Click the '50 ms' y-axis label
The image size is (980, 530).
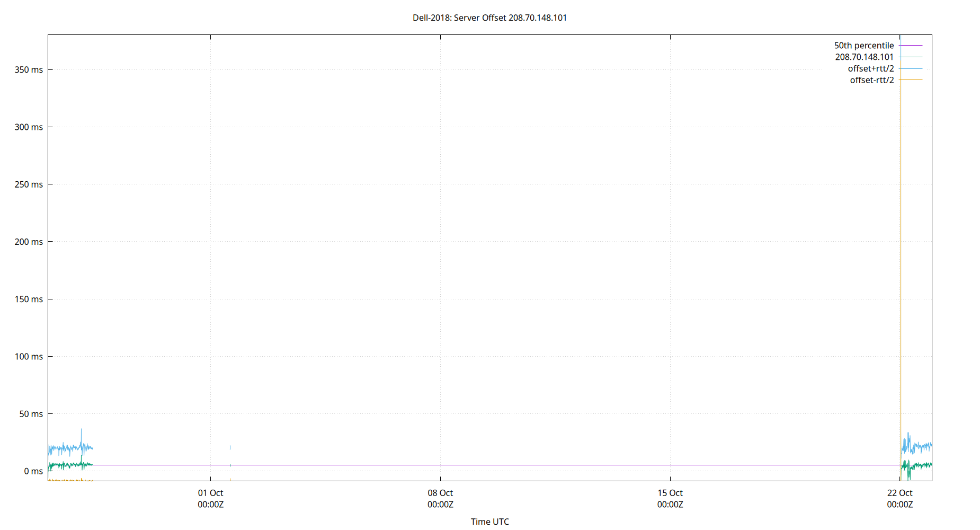[31, 414]
